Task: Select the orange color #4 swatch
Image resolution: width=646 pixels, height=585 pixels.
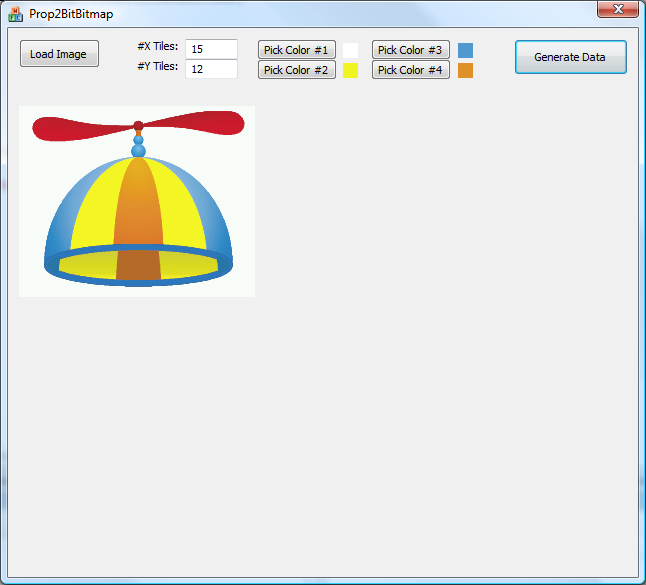Action: click(465, 70)
